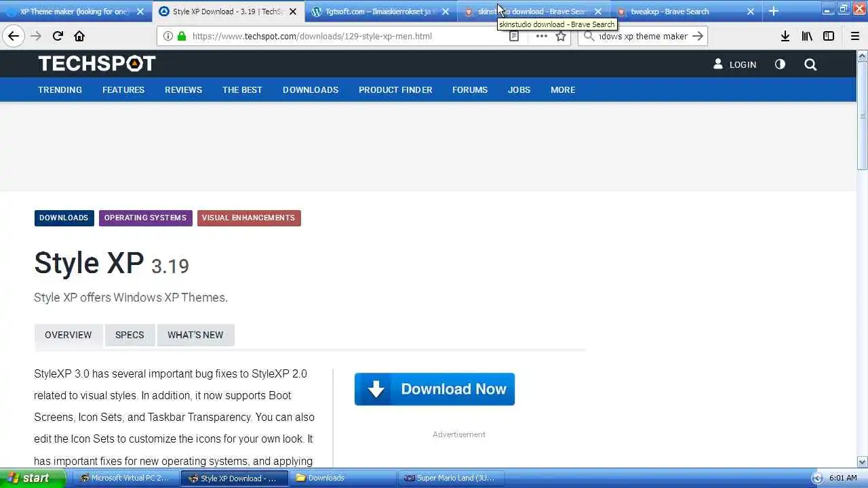Open the DOWNLOADS nav menu item
The height and width of the screenshot is (488, 868).
point(311,89)
